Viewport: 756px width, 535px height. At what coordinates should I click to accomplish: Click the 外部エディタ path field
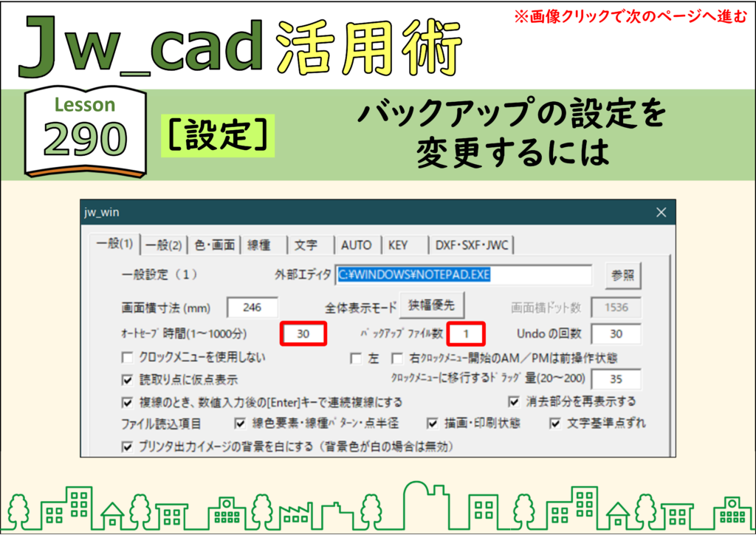click(x=464, y=275)
